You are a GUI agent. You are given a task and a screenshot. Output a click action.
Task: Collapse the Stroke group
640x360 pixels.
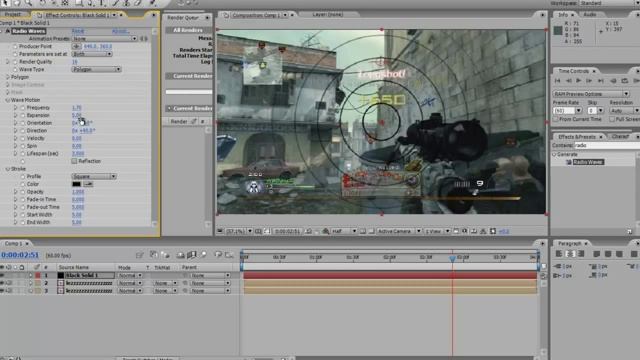(x=7, y=169)
